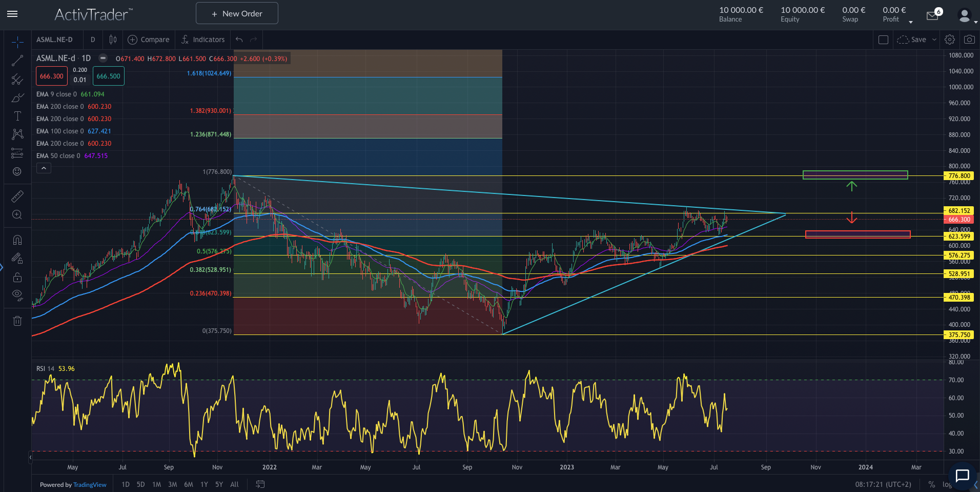Viewport: 980px width, 492px height.
Task: Toggle hide all drawings eye icon
Action: tap(17, 295)
